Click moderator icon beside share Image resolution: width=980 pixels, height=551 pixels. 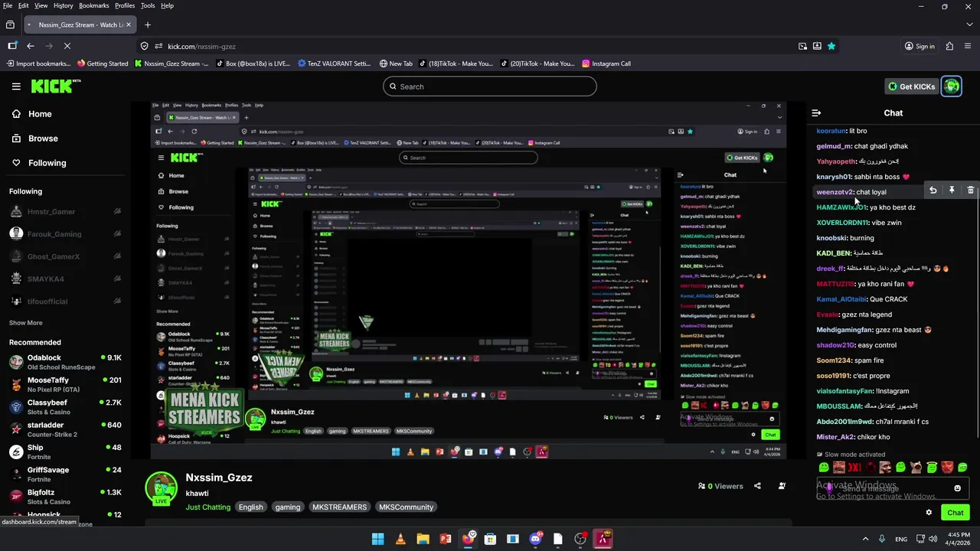tap(782, 486)
